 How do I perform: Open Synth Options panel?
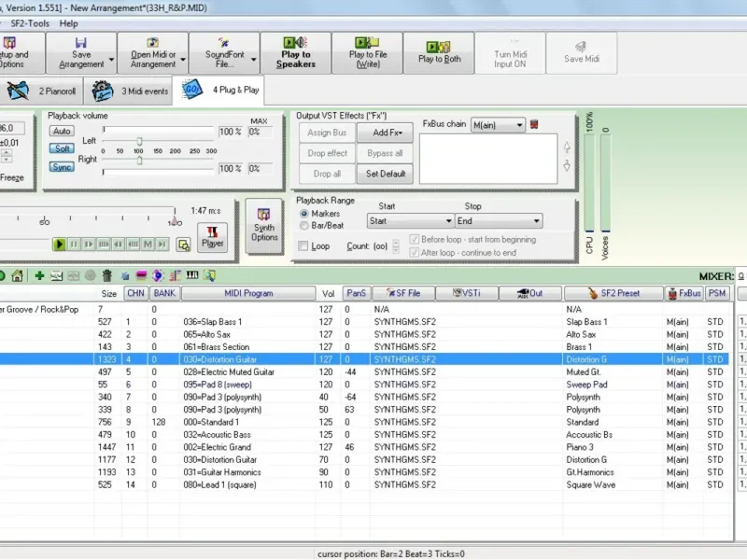264,224
